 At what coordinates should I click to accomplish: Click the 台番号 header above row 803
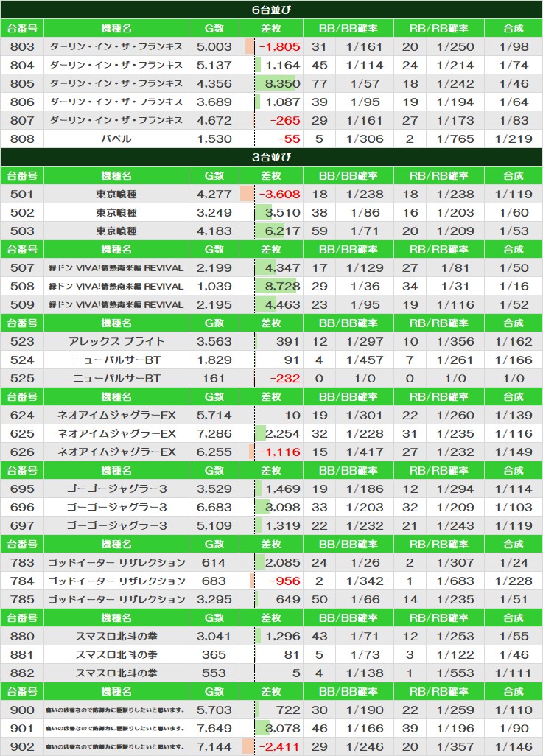(22, 29)
